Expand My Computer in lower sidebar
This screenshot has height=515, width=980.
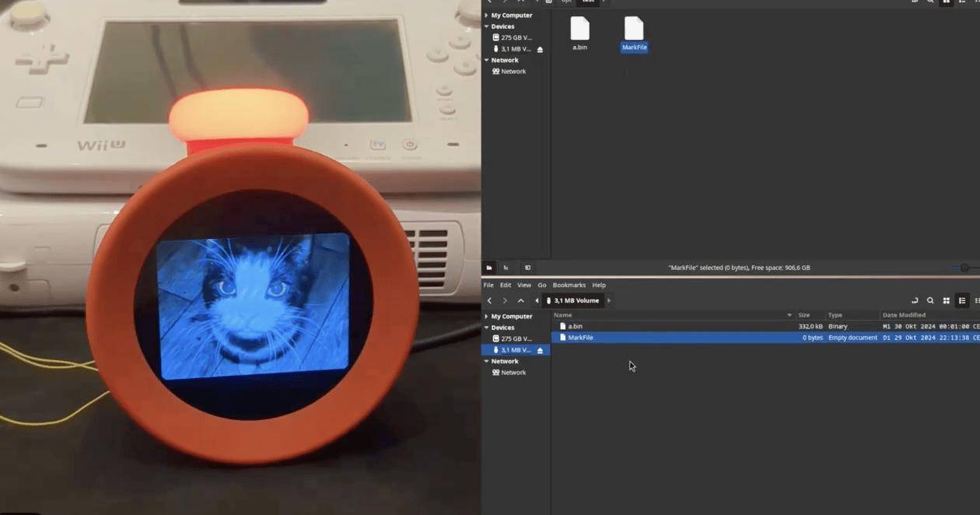pyautogui.click(x=487, y=317)
